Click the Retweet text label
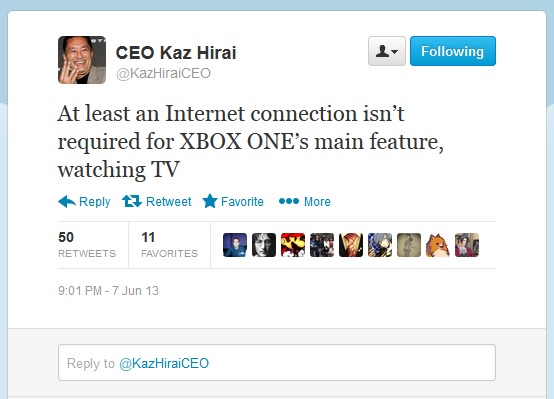The width and height of the screenshot is (554, 399). (169, 201)
